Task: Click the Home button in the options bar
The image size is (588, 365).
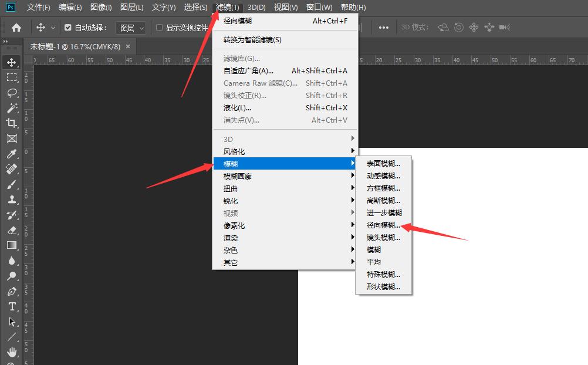Action: (x=15, y=27)
